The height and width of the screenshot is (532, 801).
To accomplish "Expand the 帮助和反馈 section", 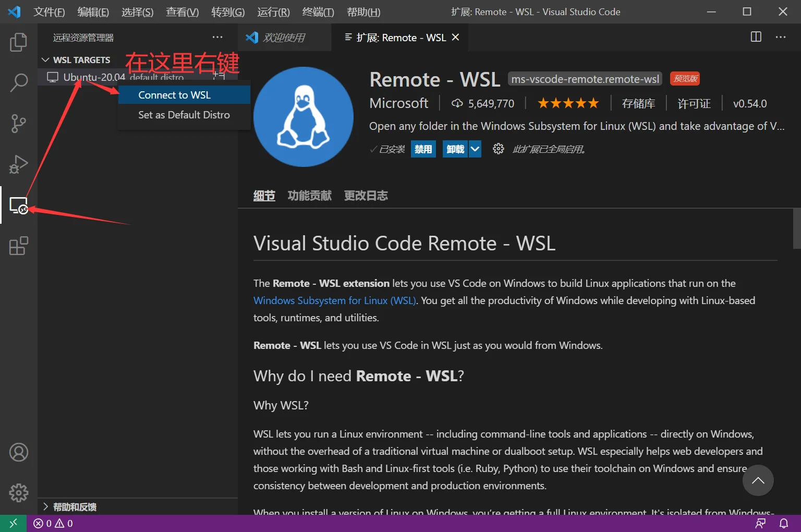I will (45, 506).
